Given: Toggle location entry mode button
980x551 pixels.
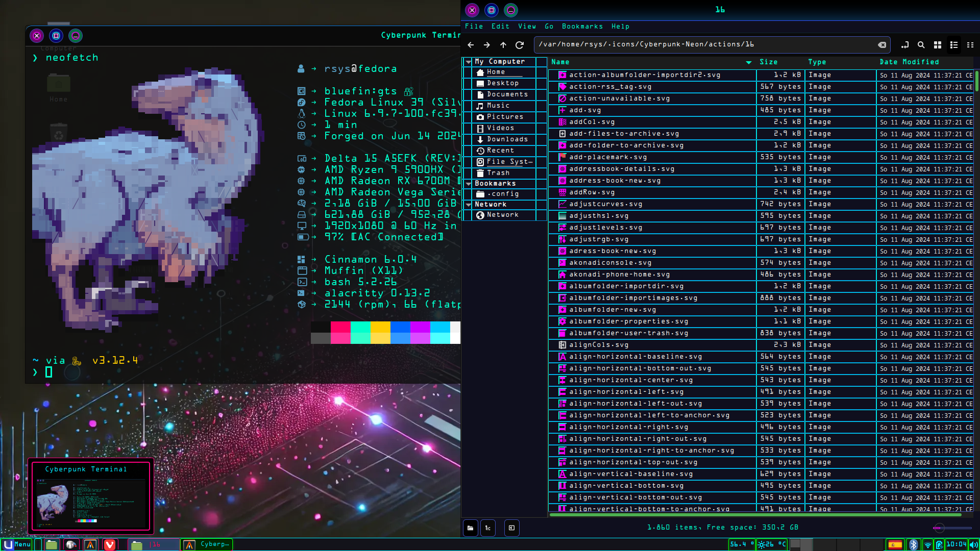Looking at the screenshot, I should point(905,45).
